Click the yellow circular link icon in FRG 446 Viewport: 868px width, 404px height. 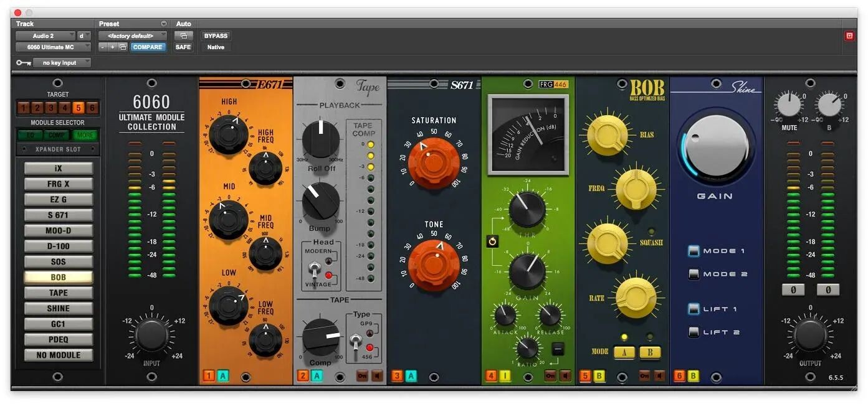[492, 241]
